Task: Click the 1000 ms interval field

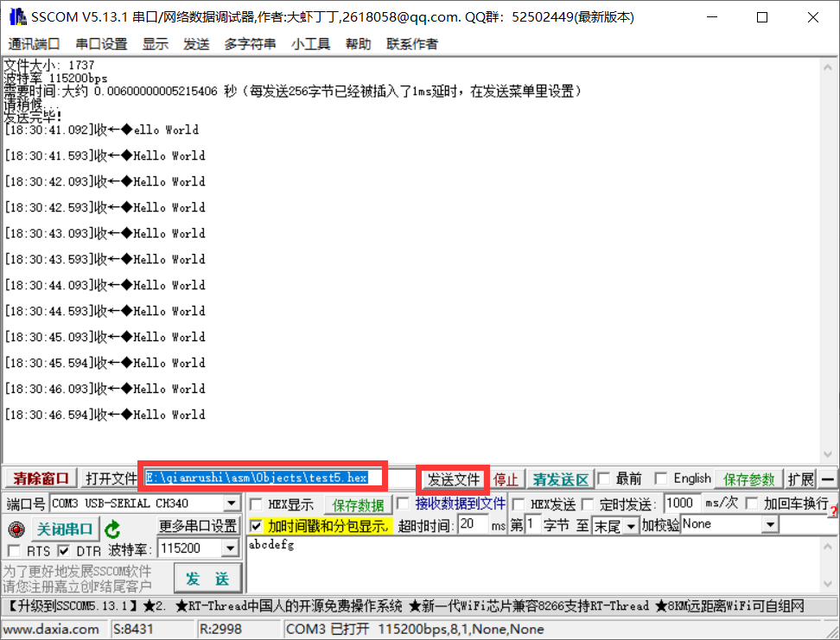Action: (x=682, y=503)
